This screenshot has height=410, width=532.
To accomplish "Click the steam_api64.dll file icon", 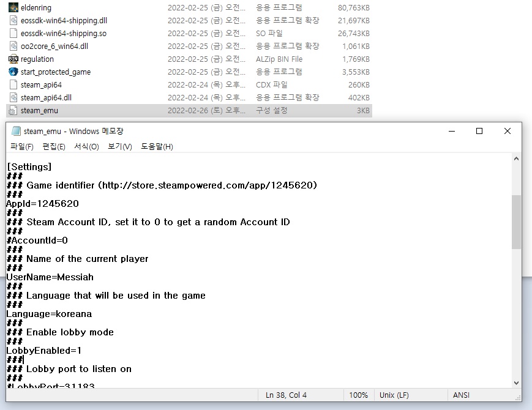I will click(13, 98).
